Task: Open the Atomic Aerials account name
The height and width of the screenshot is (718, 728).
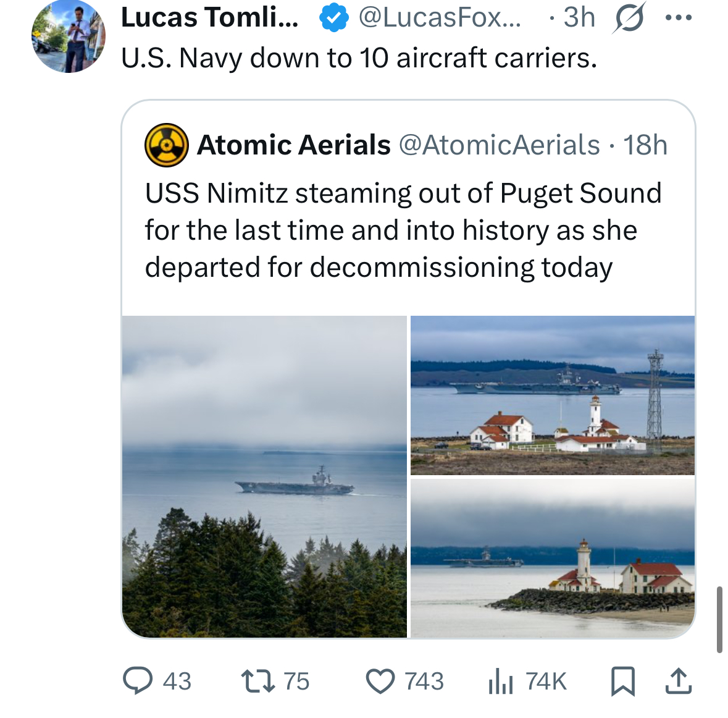Action: point(294,145)
